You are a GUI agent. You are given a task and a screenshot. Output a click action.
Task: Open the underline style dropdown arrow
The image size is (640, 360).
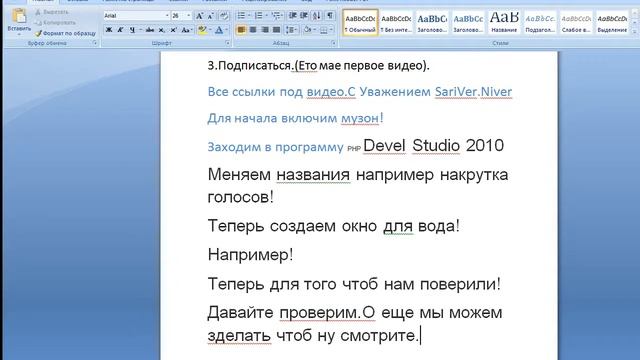pos(140,30)
